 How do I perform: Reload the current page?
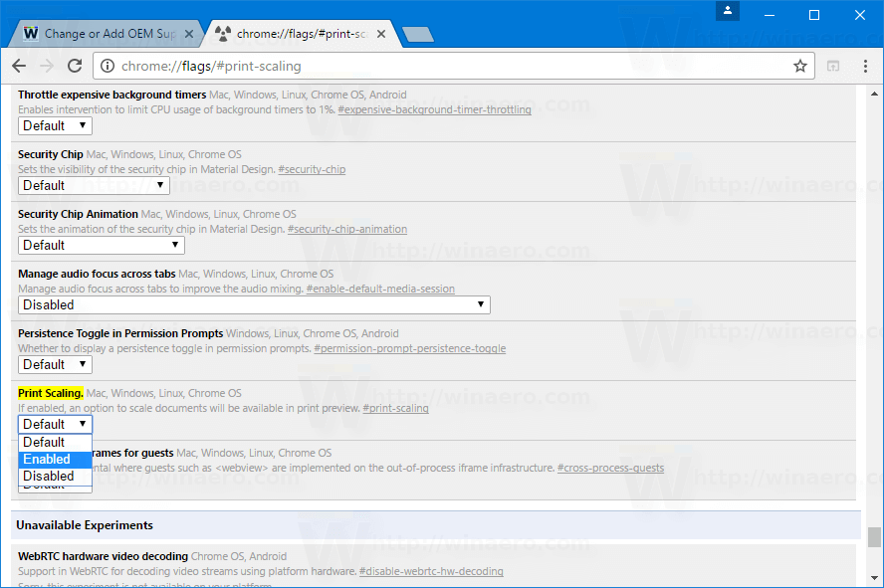tap(75, 66)
